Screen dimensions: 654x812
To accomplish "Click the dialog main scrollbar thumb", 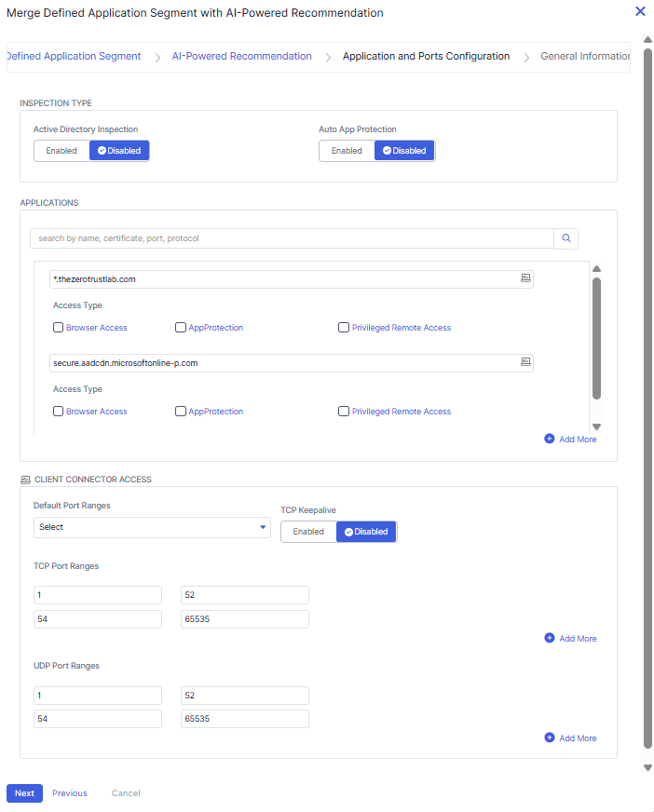I will [647, 399].
